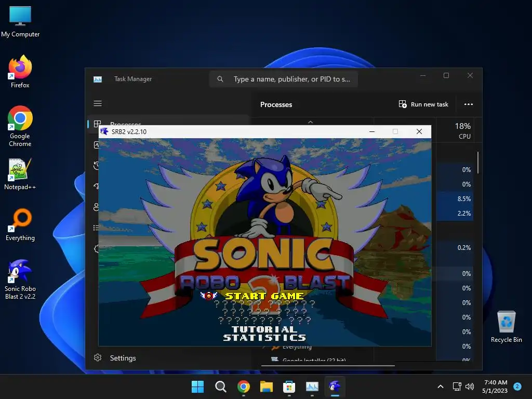Viewport: 532px width, 399px height.
Task: Click the Run new task icon
Action: tap(403, 104)
